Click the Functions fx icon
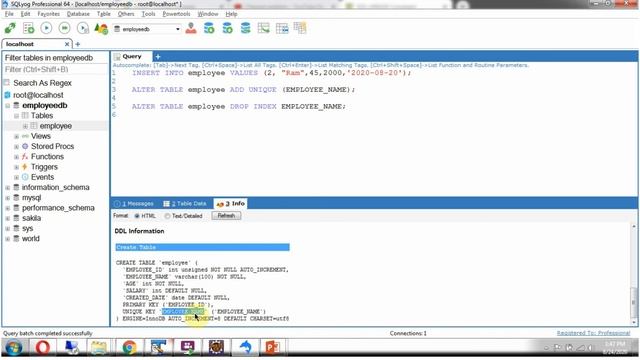Screen dimensions: 640x360 (25, 156)
